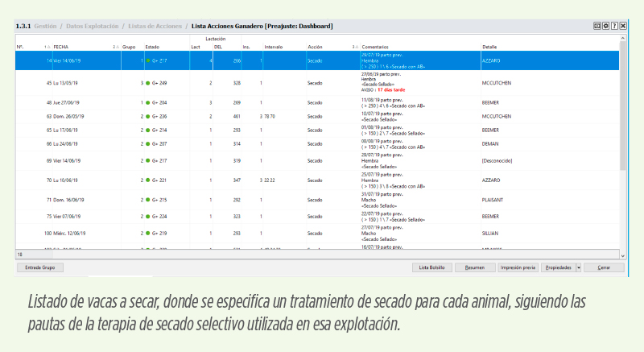The image size is (644, 352).
Task: Select the row dated Dom. 26/05/19
Action: [317, 117]
